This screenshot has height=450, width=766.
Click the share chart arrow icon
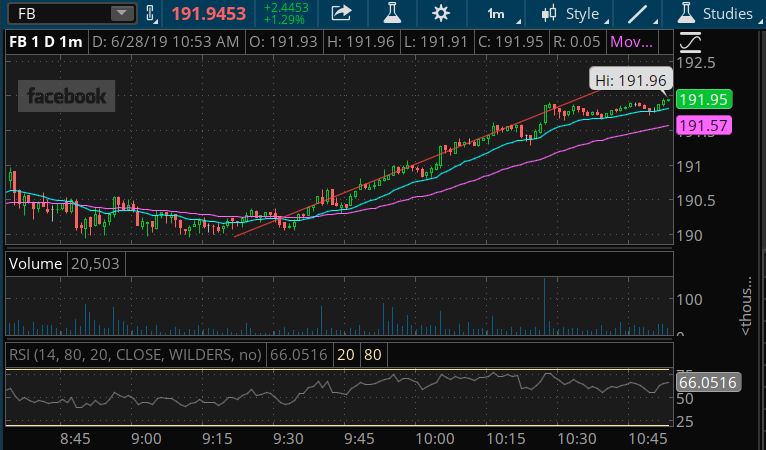[341, 13]
